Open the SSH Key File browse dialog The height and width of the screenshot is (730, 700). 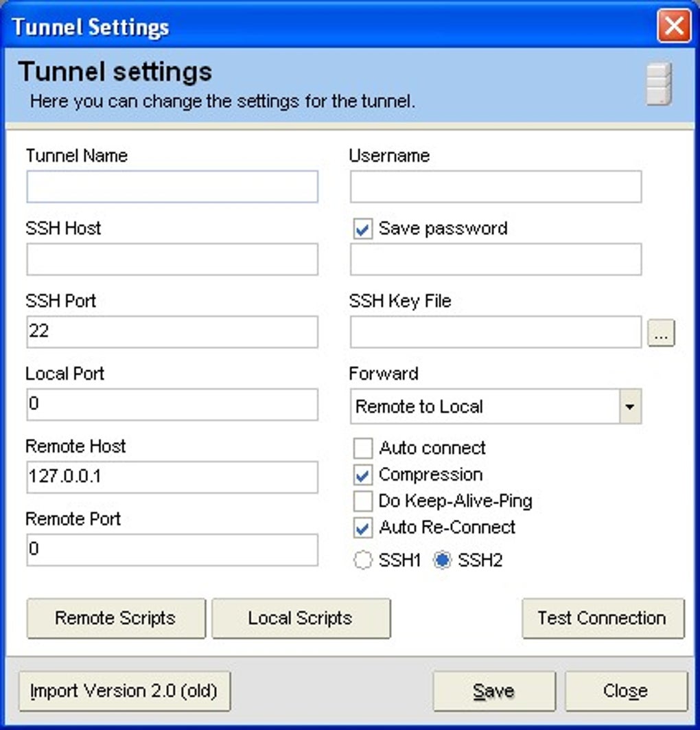661,332
